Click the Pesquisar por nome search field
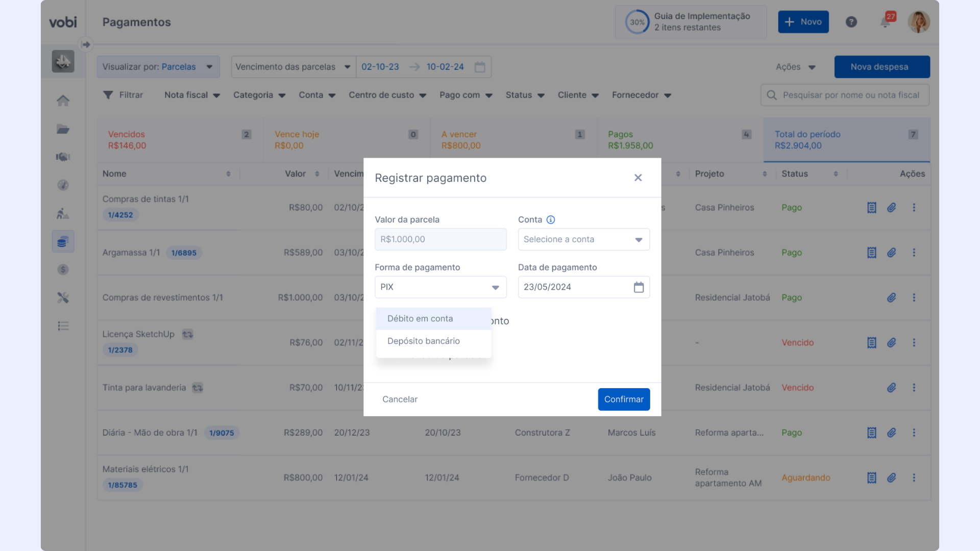Image resolution: width=980 pixels, height=551 pixels. tap(850, 95)
